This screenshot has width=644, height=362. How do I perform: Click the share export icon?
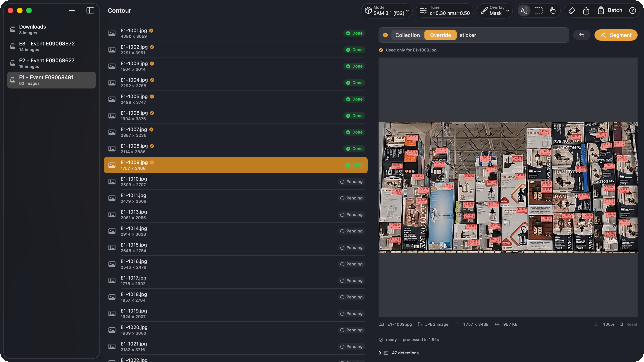586,10
